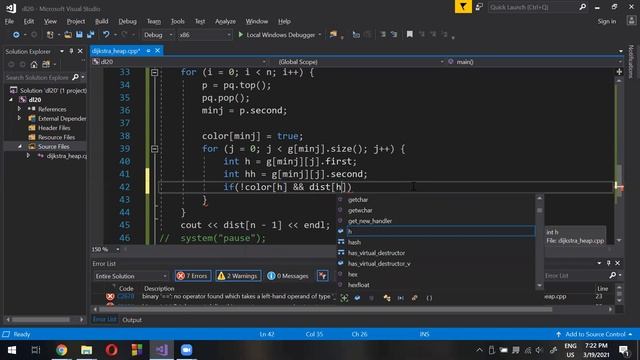The image size is (640, 360).
Task: Click the Quick Launch input field
Action: point(533,7)
